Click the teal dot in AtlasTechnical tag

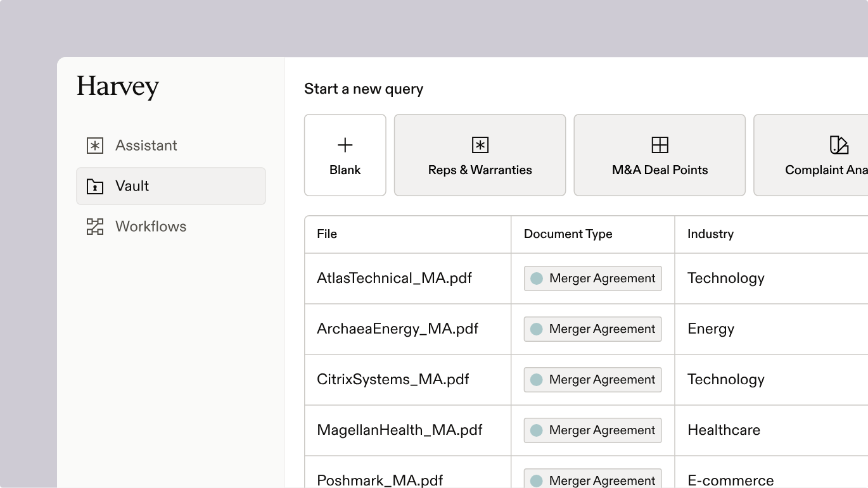click(537, 278)
